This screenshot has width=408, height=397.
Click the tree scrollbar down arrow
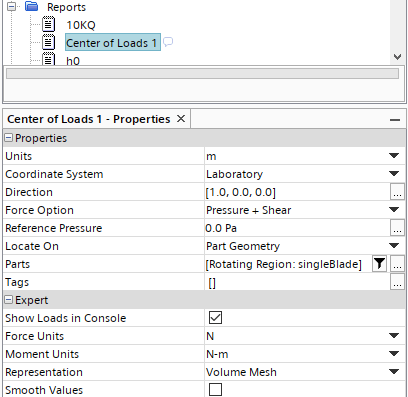pyautogui.click(x=397, y=57)
